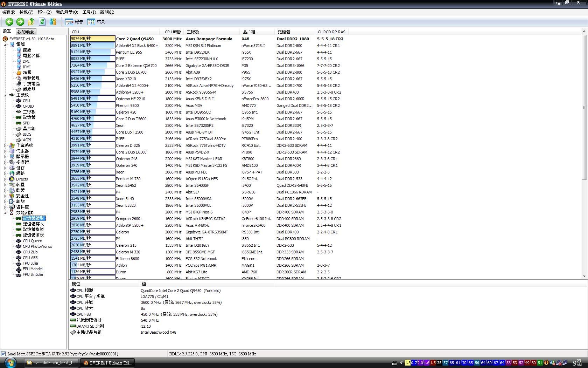This screenshot has height=368, width=588.
Task: Sort by the 晶片組 column header
Action: click(258, 32)
